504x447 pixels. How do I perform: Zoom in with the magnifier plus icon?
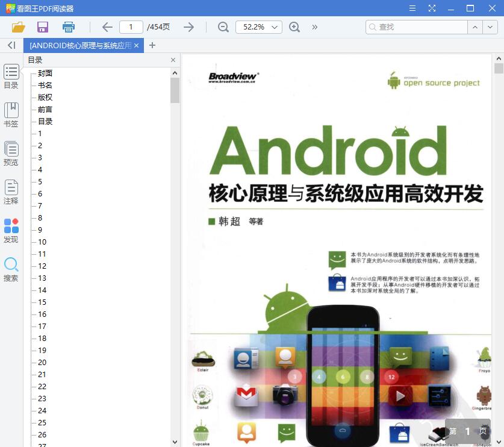[294, 27]
